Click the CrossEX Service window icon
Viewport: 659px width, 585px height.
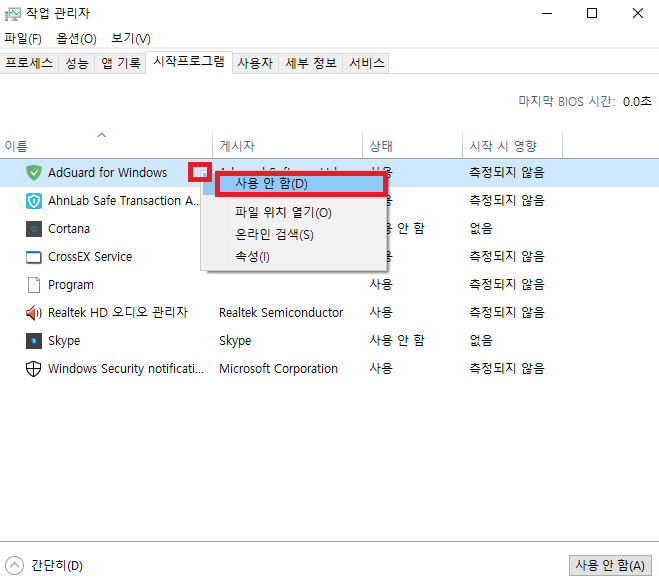coord(34,257)
